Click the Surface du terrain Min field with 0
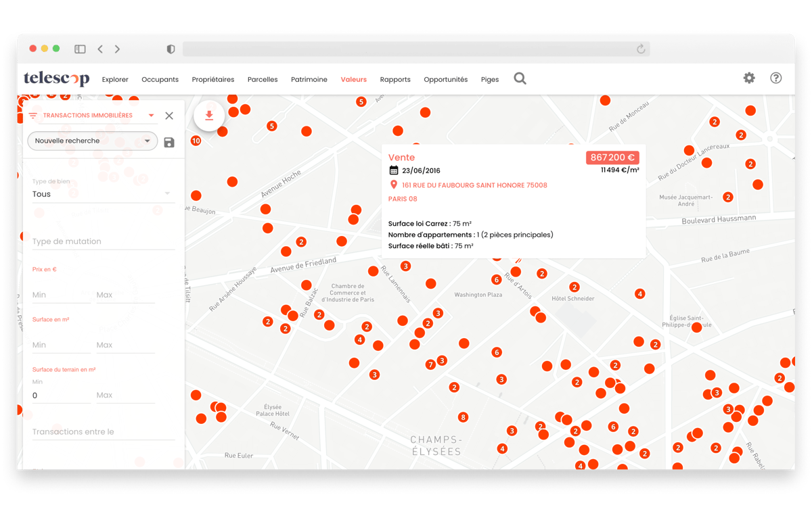 pos(61,396)
